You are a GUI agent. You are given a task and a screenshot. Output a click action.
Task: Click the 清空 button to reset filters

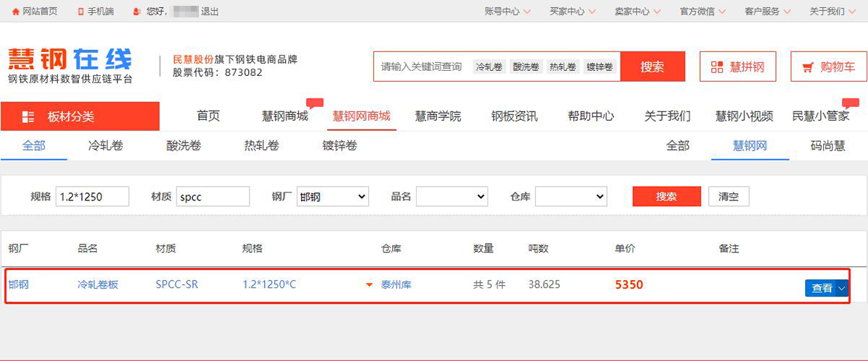point(728,197)
